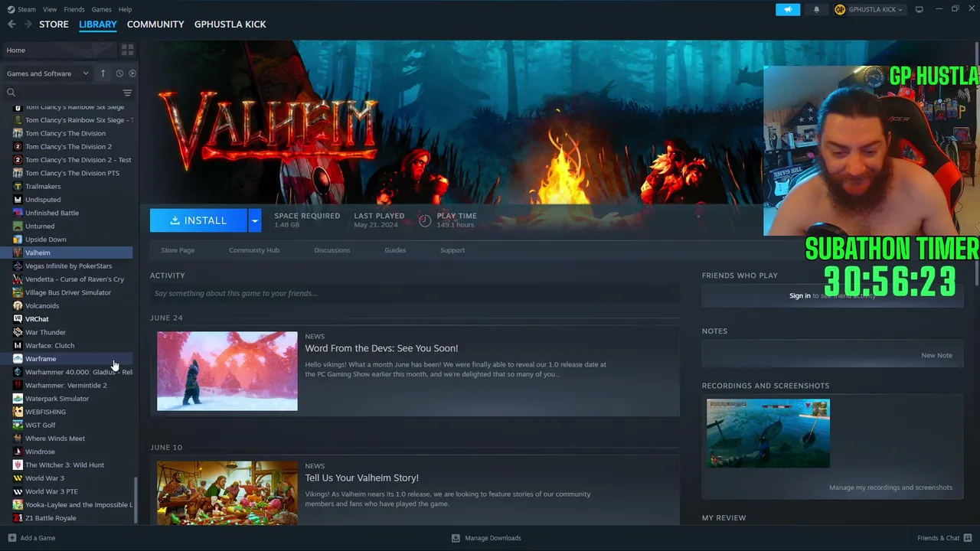Go back with the back arrow
The image size is (980, 551).
click(11, 24)
